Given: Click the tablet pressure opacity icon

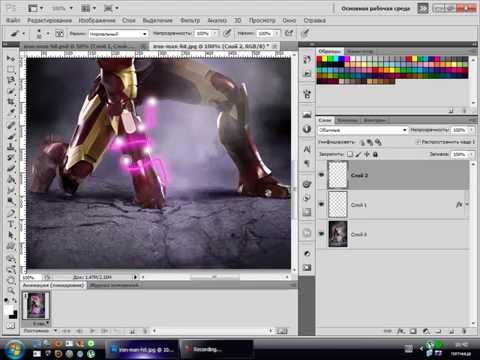Looking at the screenshot, I should (227, 33).
